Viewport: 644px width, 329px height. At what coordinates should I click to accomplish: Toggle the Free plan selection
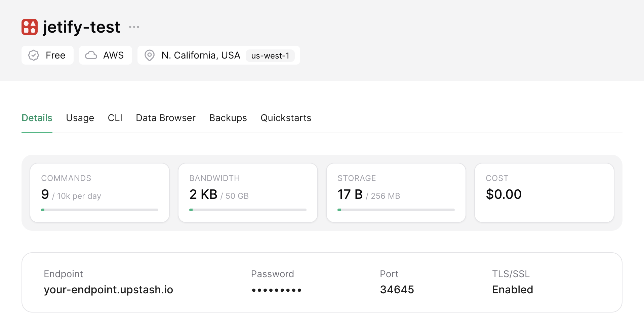pyautogui.click(x=47, y=55)
